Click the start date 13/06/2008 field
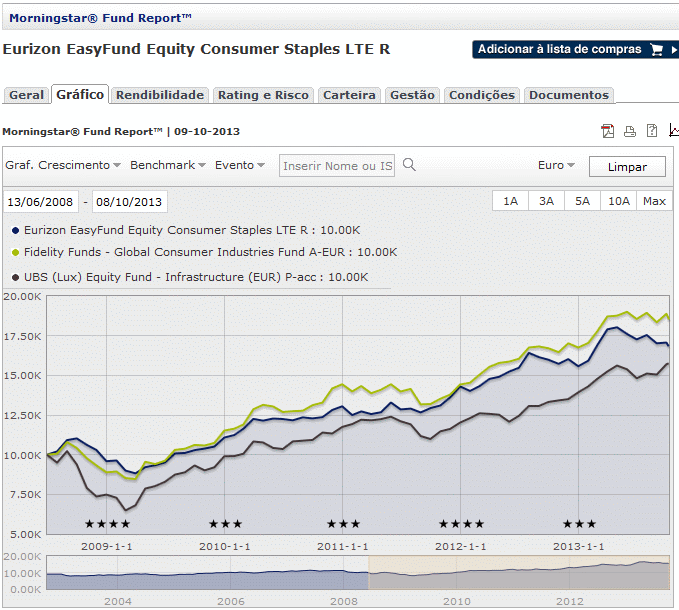679x610 pixels. 41,202
